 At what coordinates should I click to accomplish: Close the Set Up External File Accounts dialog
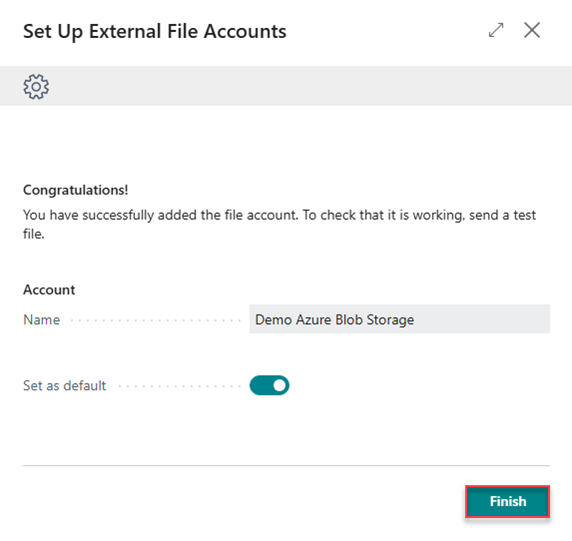tap(532, 30)
